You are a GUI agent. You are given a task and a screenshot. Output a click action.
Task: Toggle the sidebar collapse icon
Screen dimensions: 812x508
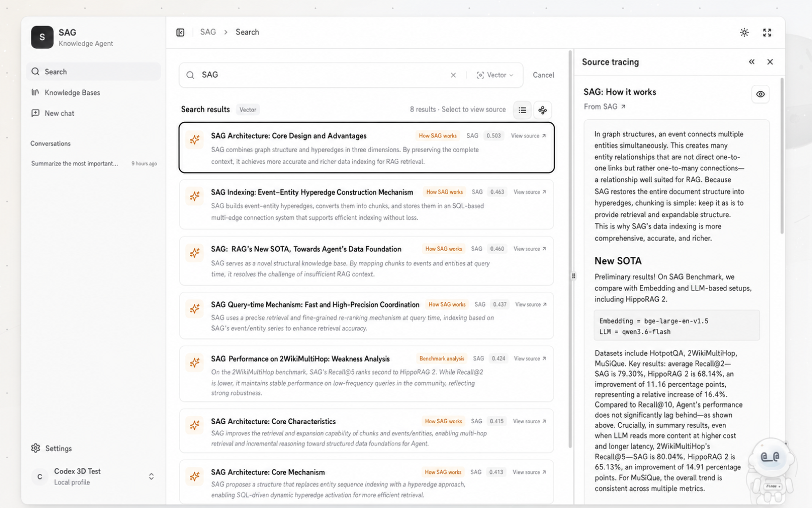(x=180, y=32)
